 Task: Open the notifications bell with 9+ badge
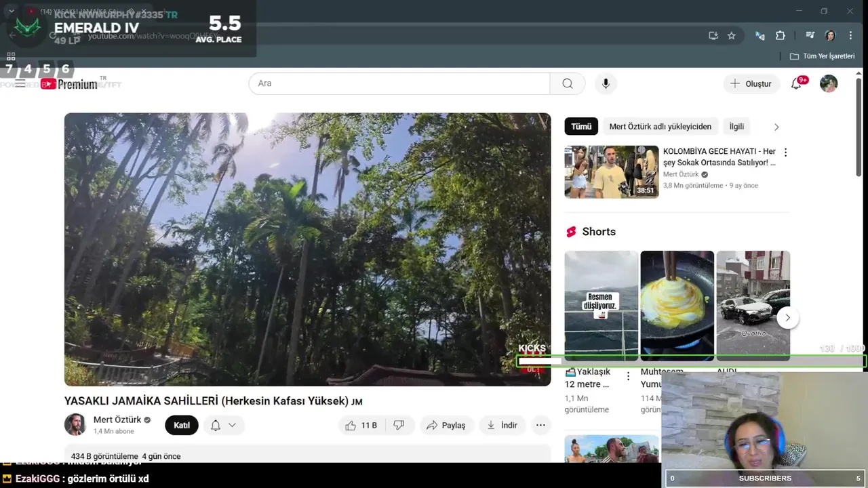(x=797, y=83)
